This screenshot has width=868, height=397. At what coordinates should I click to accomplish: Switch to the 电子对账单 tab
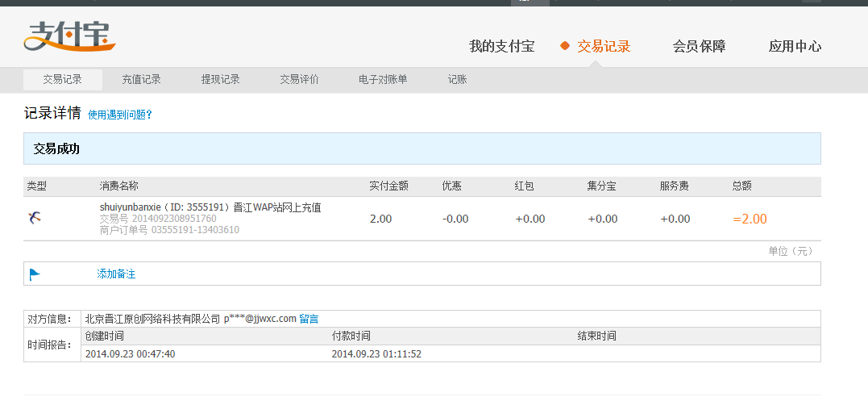[383, 80]
